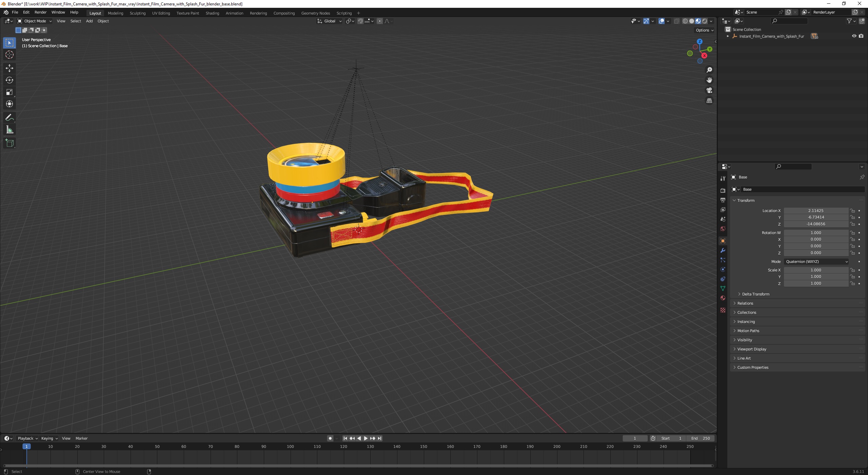Select the Move tool in toolbar
The height and width of the screenshot is (475, 868).
point(9,68)
